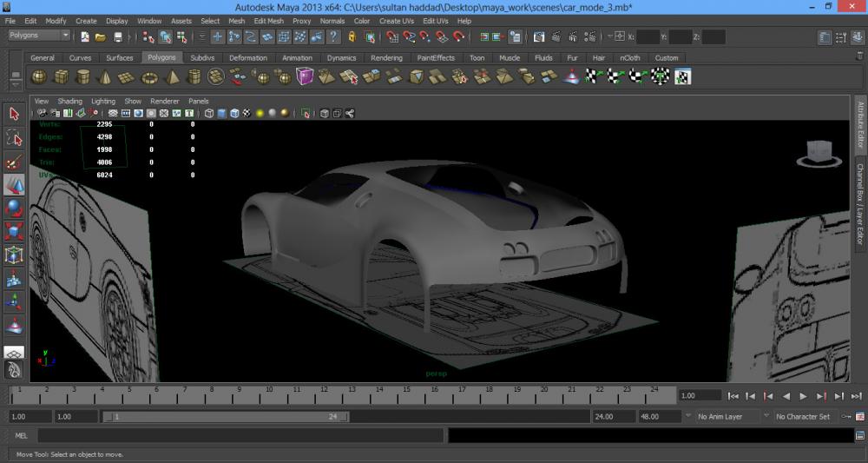Pick the Scale tool in toolbox
868x463 pixels.
click(14, 232)
